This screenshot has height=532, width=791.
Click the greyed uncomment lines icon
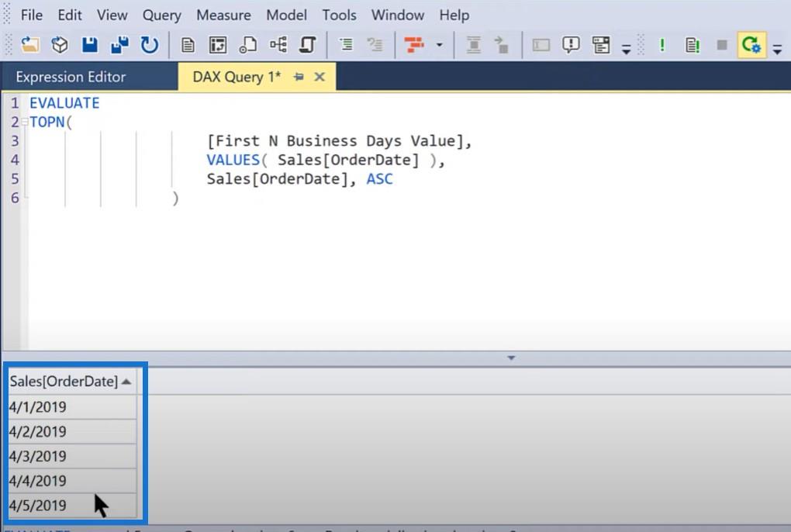pos(375,45)
